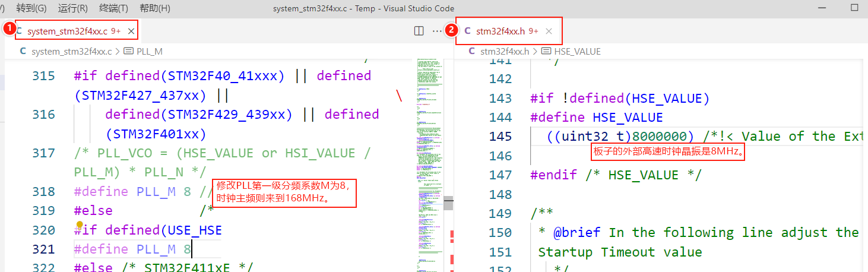Close the system_stm32f4xx.c tab
The height and width of the screenshot is (272, 868).
[x=131, y=31]
